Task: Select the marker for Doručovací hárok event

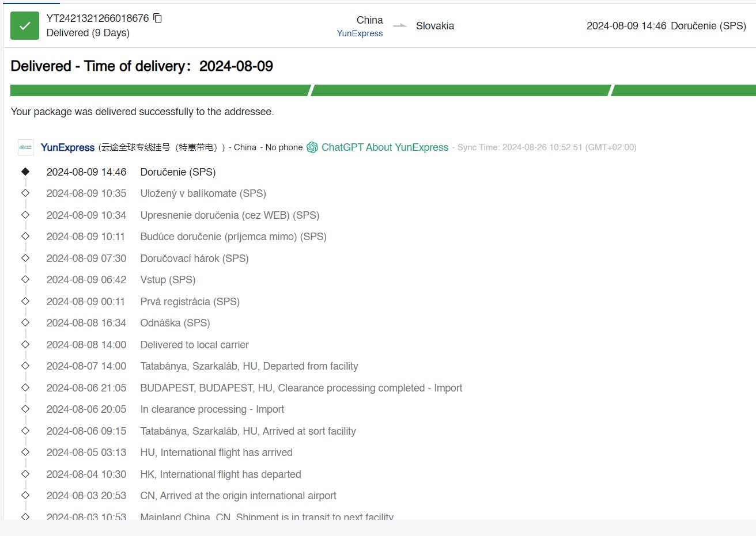Action: point(25,258)
